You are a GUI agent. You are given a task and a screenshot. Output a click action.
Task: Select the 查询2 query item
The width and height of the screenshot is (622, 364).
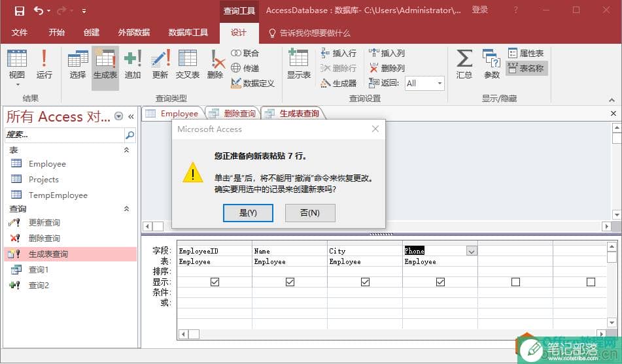[39, 285]
